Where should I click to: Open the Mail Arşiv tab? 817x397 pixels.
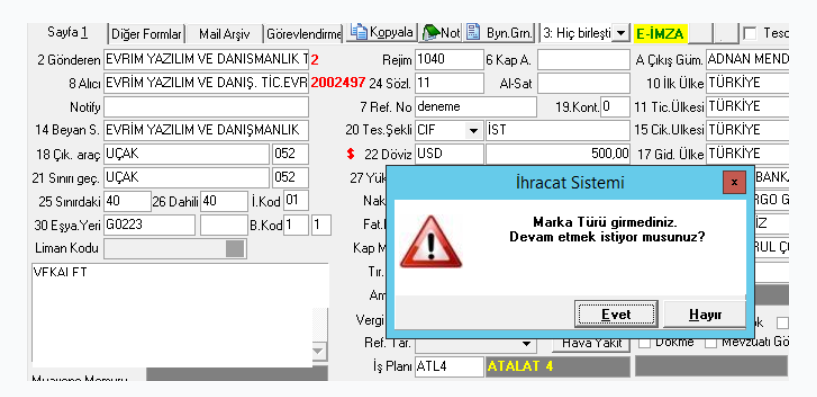click(225, 34)
